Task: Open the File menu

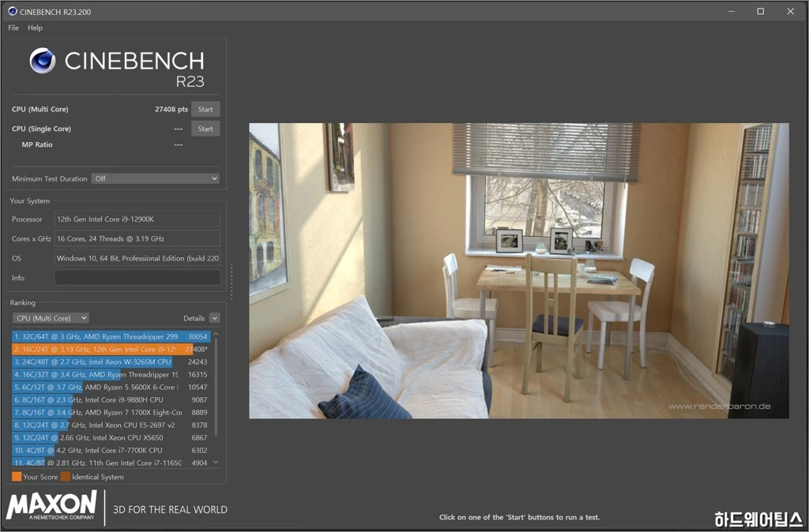Action: 13,28
